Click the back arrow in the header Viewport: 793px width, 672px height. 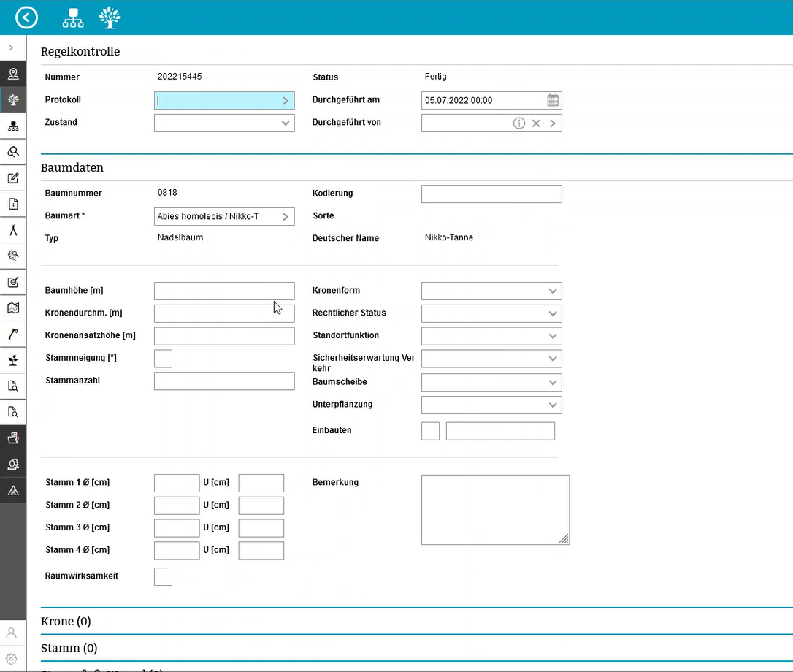tap(26, 18)
